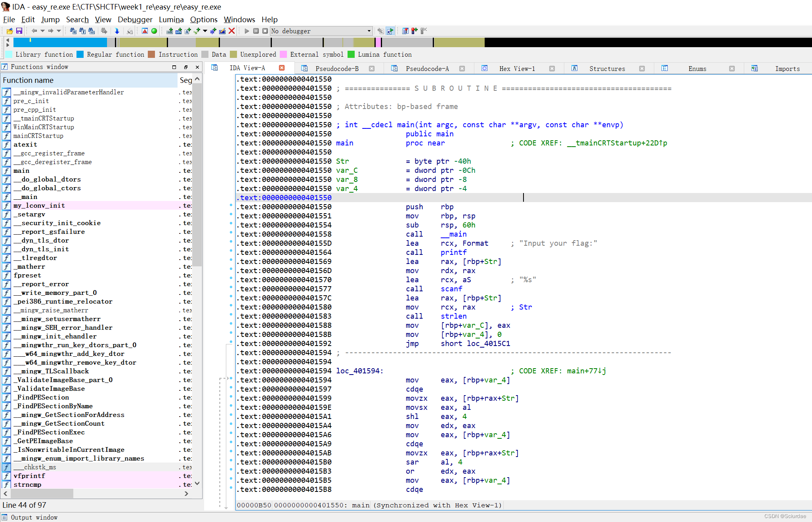Close the Pseudocode-A tab
812x522 pixels.
click(462, 69)
